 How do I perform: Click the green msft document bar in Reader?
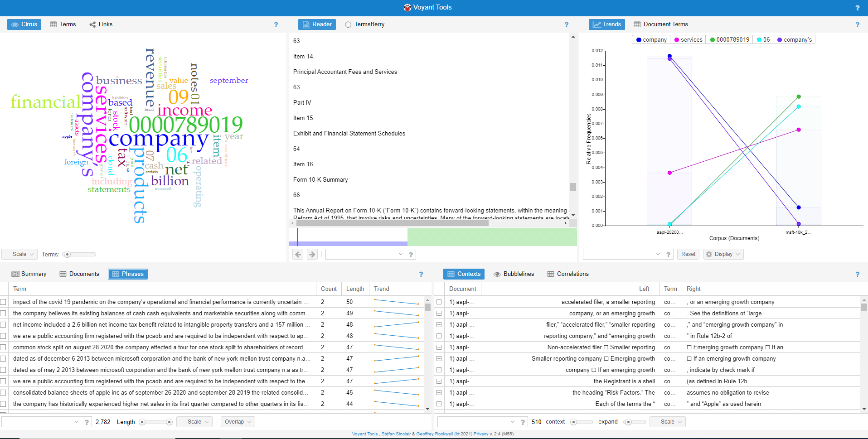click(492, 237)
